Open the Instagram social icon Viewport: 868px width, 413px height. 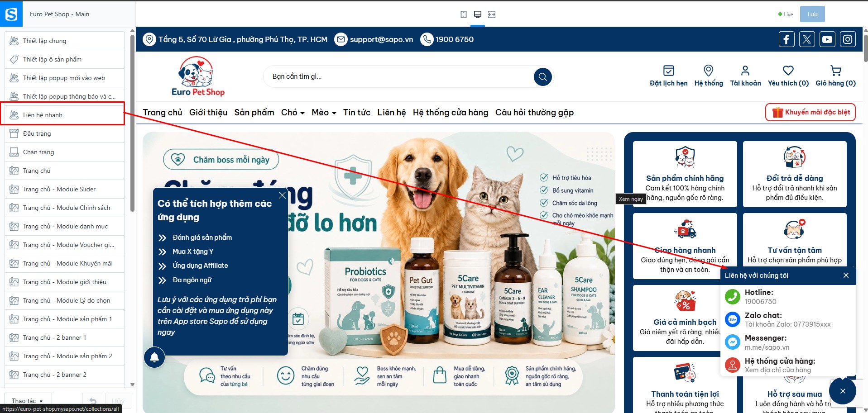(848, 39)
